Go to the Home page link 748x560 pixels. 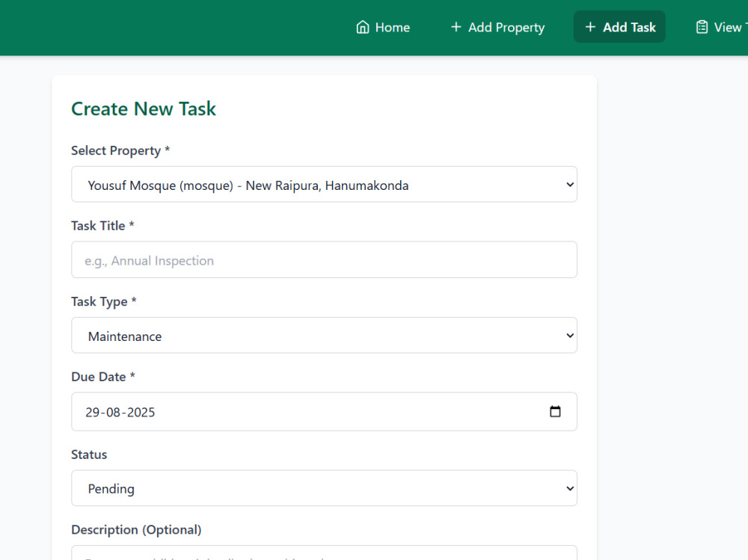pos(382,27)
